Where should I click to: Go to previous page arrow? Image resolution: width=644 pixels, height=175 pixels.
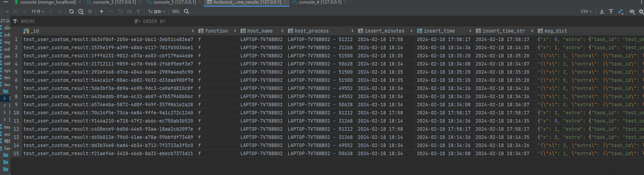coord(25,11)
